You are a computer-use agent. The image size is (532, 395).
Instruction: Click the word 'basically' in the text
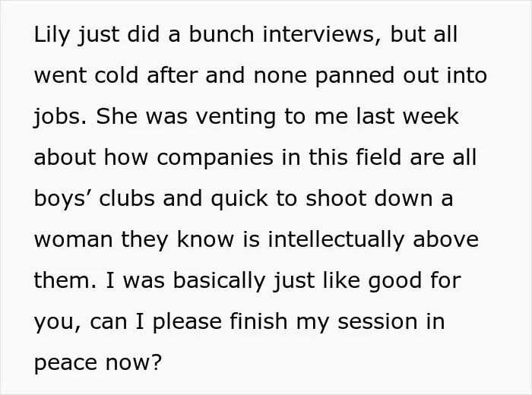tap(219, 281)
